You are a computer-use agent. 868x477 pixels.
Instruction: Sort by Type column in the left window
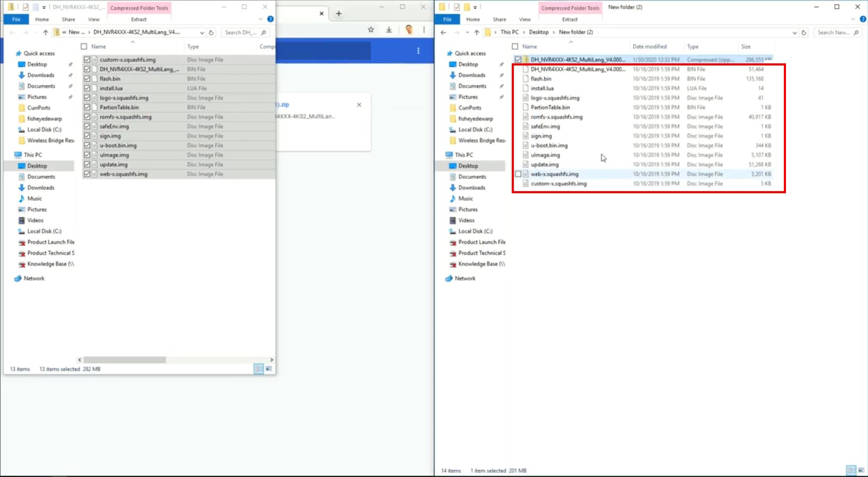[x=193, y=46]
